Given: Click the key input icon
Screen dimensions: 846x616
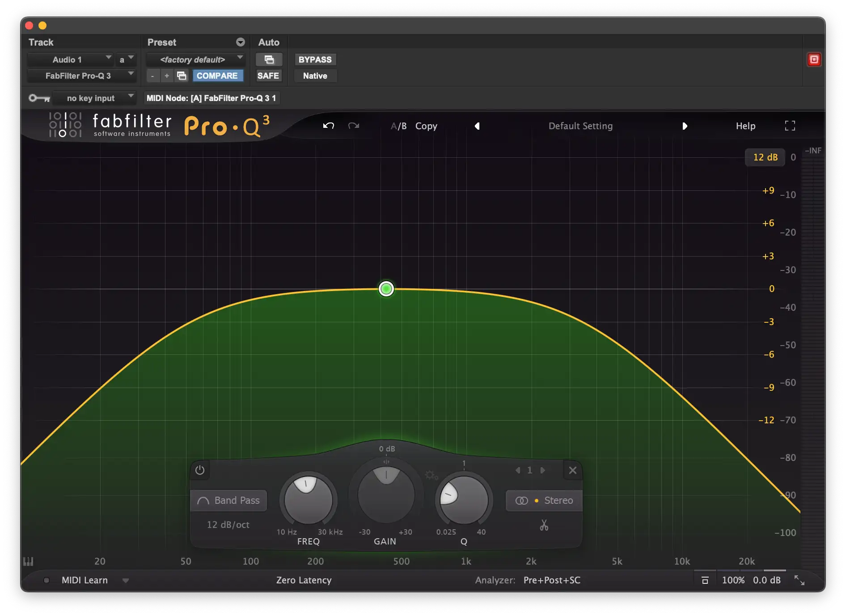Looking at the screenshot, I should (x=39, y=98).
